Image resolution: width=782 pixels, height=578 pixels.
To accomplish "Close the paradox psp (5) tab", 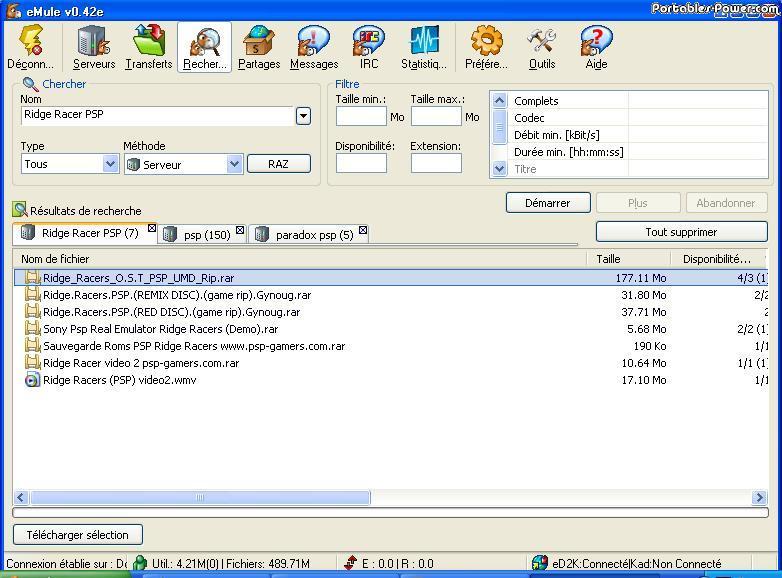I will click(x=363, y=230).
